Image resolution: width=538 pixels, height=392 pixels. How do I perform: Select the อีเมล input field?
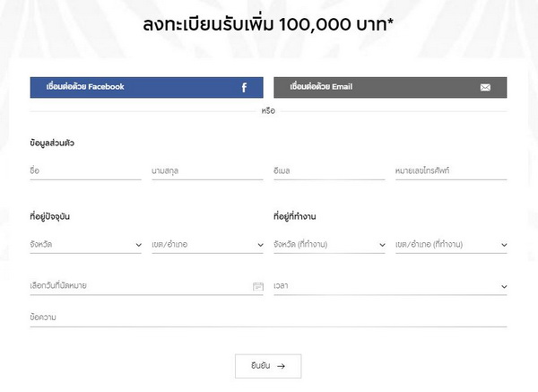pyautogui.click(x=329, y=170)
